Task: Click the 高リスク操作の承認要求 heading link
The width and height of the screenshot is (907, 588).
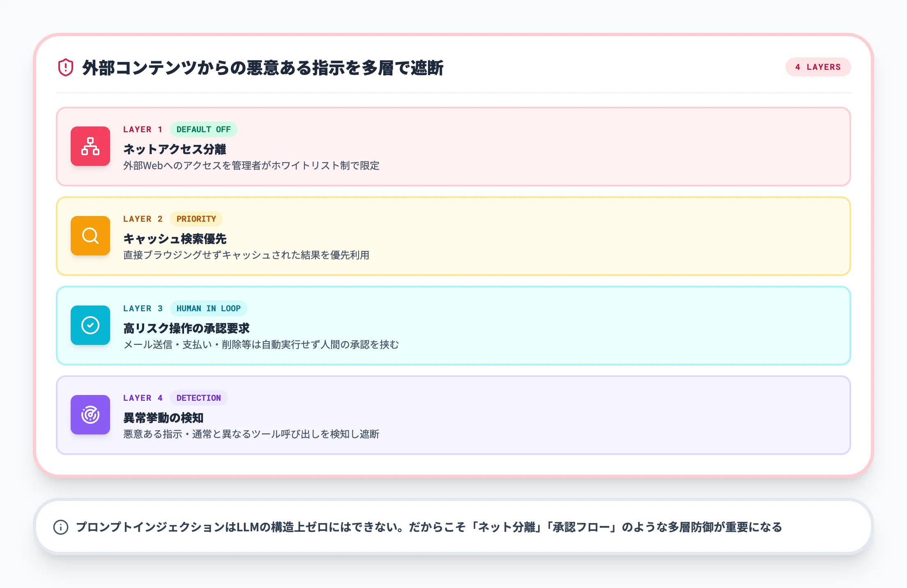Action: [188, 328]
